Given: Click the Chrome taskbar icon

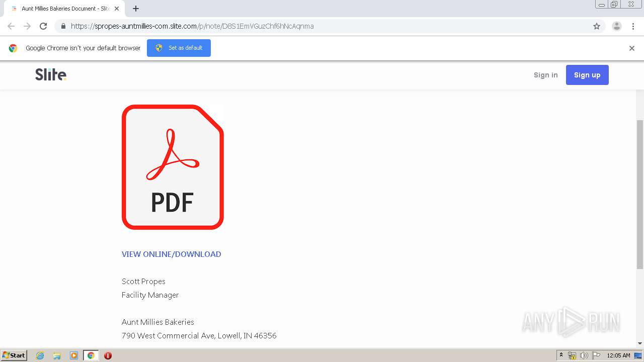Looking at the screenshot, I should (x=91, y=355).
